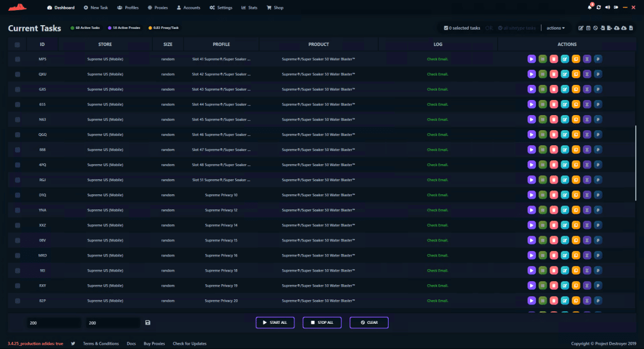Select the checkbox for task RGJ
The image size is (644, 349).
pyautogui.click(x=17, y=180)
